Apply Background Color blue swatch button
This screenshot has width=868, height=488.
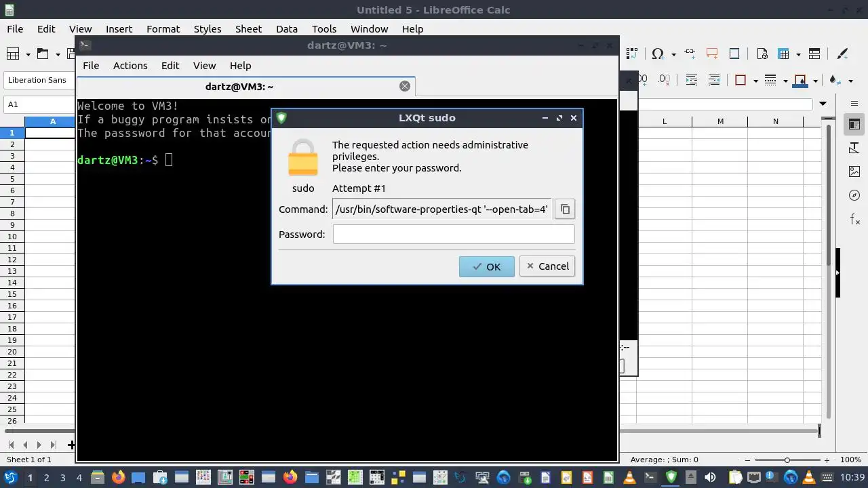click(800, 80)
